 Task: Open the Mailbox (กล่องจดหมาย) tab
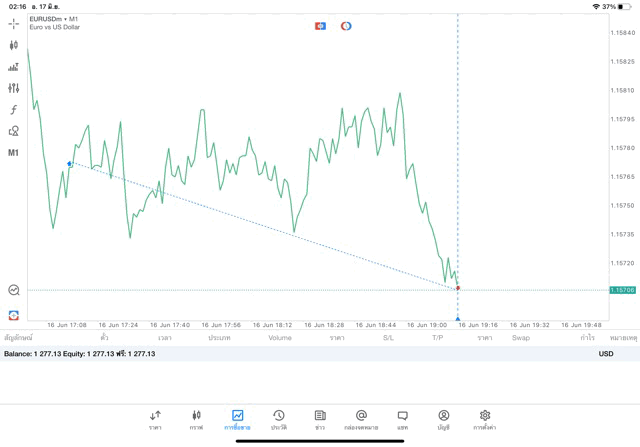click(x=361, y=419)
